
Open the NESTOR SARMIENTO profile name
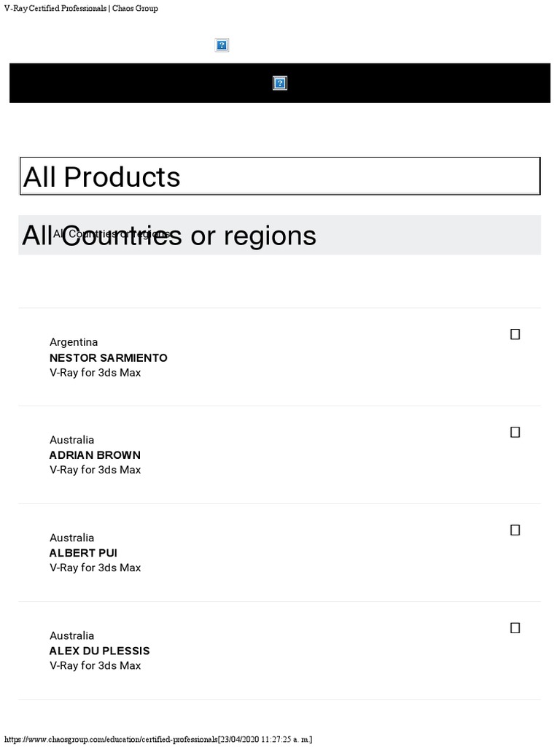click(108, 357)
